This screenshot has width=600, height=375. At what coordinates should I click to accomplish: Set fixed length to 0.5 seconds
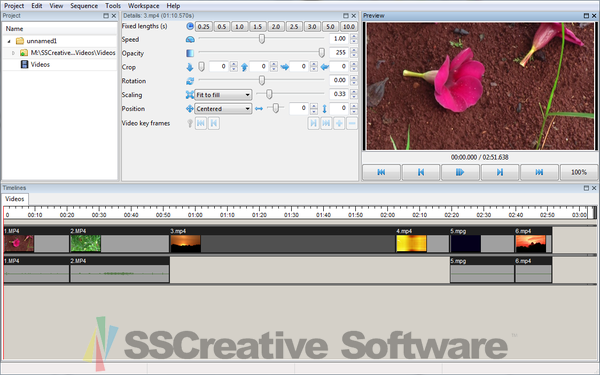(x=222, y=26)
